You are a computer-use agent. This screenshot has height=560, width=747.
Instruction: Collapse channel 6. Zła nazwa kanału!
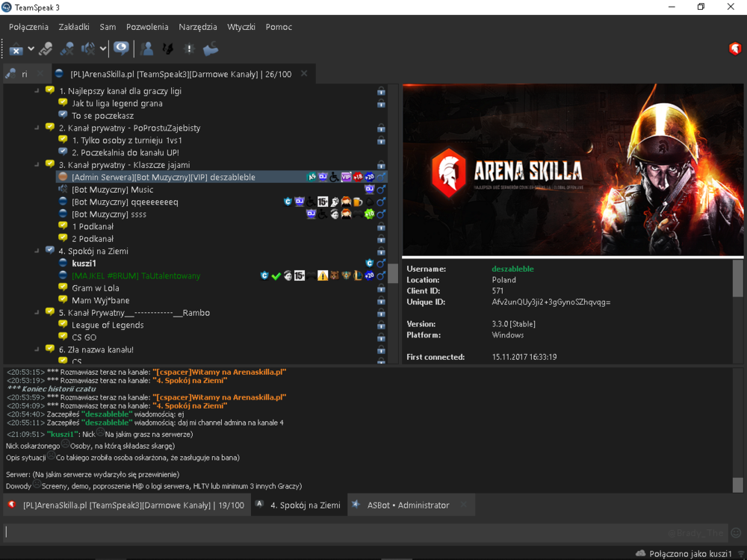click(37, 349)
